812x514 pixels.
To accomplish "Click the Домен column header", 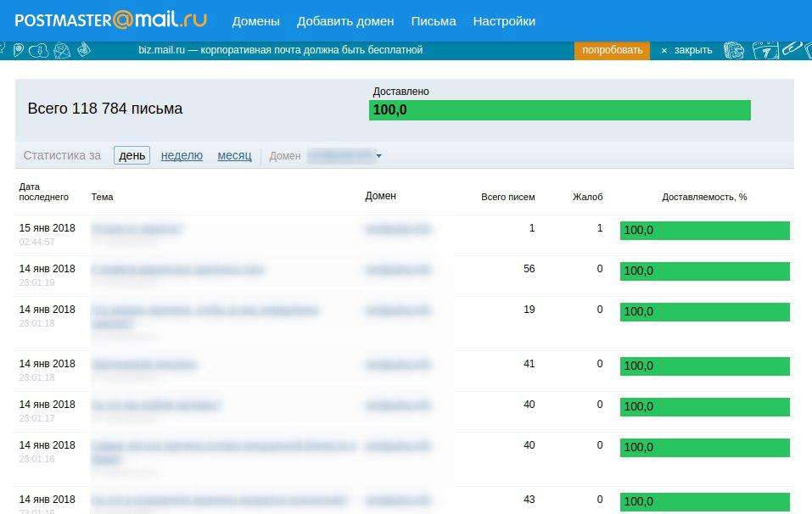I will (x=381, y=196).
